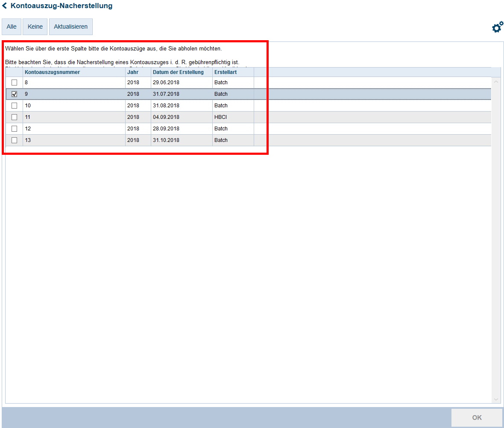
Task: Select all statements with Alle button
Action: tap(12, 27)
